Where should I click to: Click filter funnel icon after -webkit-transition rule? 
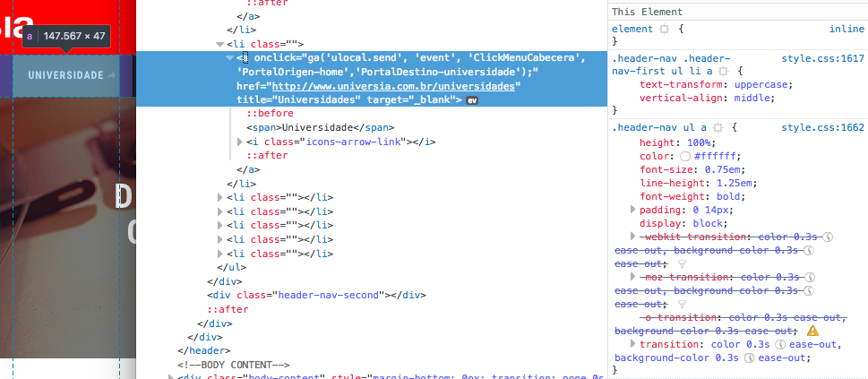click(x=682, y=263)
